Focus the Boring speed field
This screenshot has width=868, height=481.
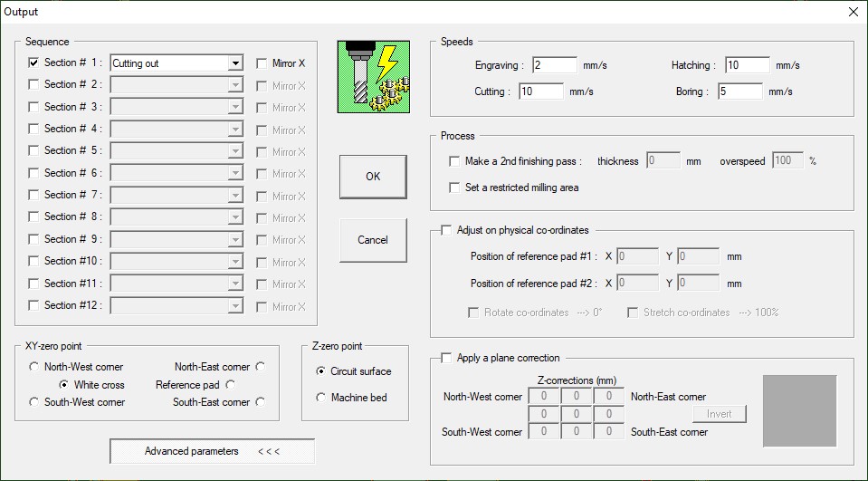pyautogui.click(x=740, y=91)
